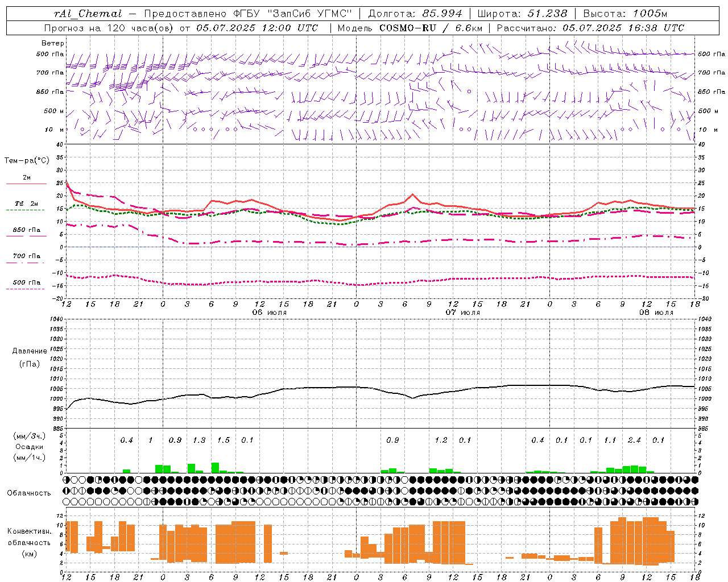Screen dimensions: 728x582
Task: Click the "Облачность" cloud cover label
Action: click(28, 493)
